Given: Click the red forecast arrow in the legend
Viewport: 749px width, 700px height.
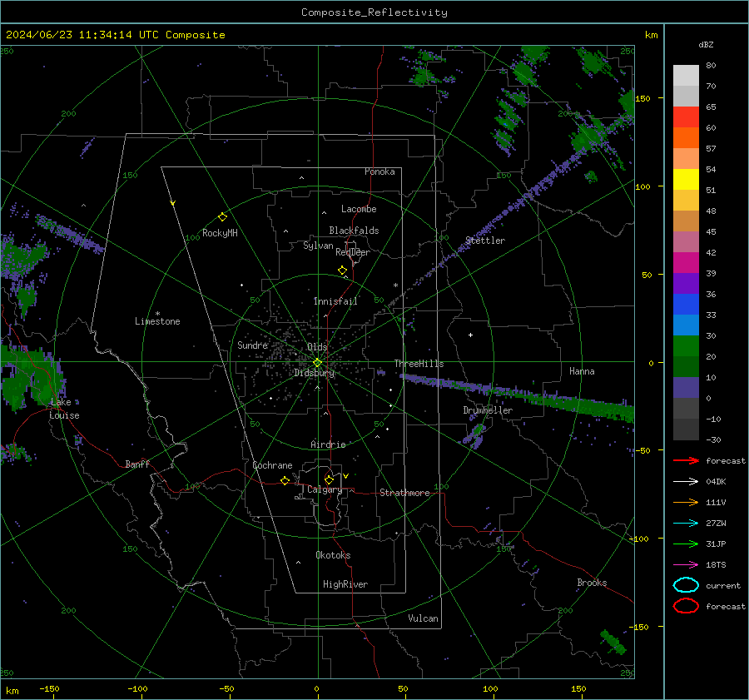Looking at the screenshot, I should click(686, 460).
